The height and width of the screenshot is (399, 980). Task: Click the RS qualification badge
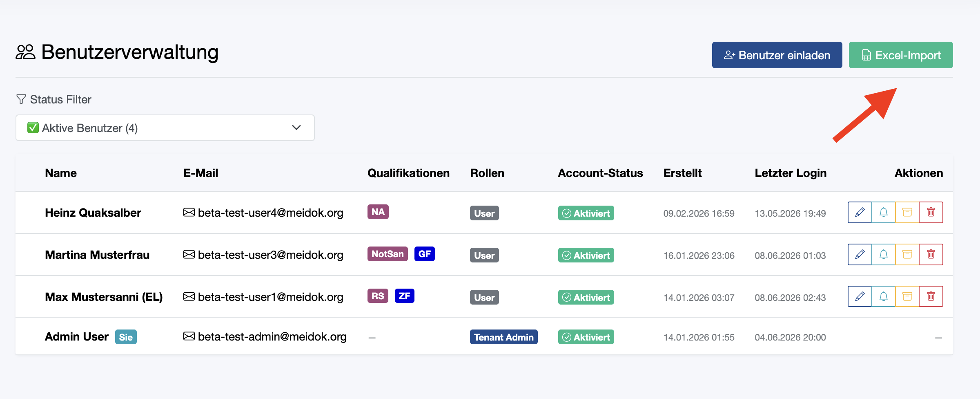(378, 296)
